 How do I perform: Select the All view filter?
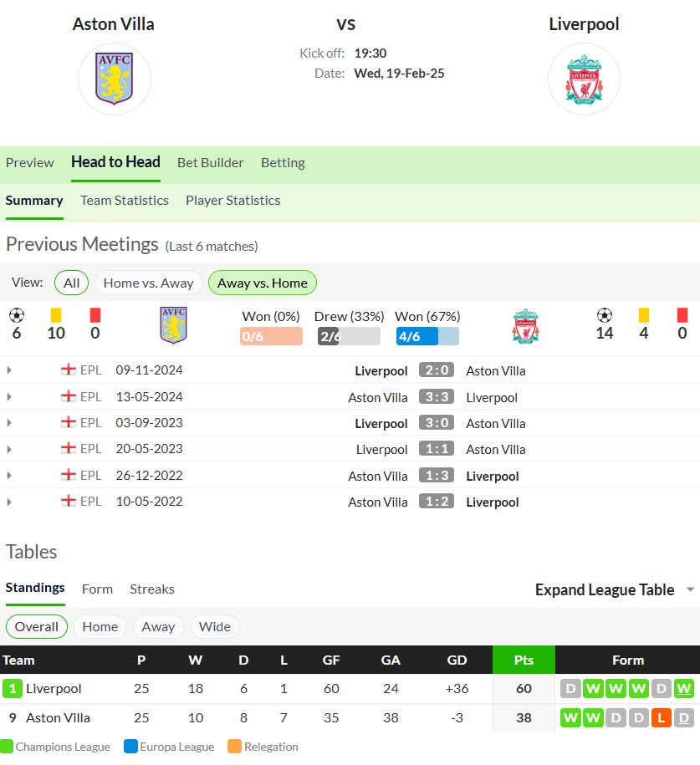[71, 283]
